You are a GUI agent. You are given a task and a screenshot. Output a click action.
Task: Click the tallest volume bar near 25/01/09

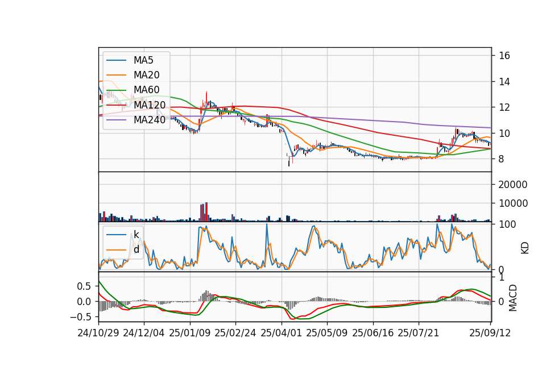pyautogui.click(x=206, y=212)
